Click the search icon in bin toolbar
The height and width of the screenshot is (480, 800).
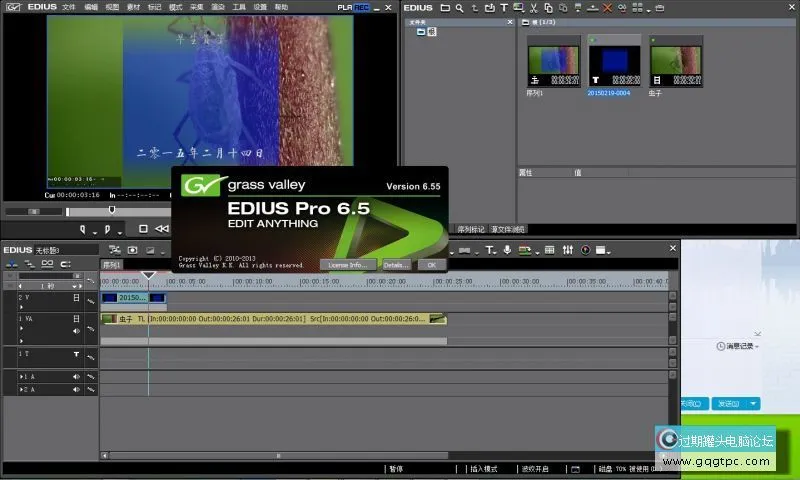pos(459,8)
